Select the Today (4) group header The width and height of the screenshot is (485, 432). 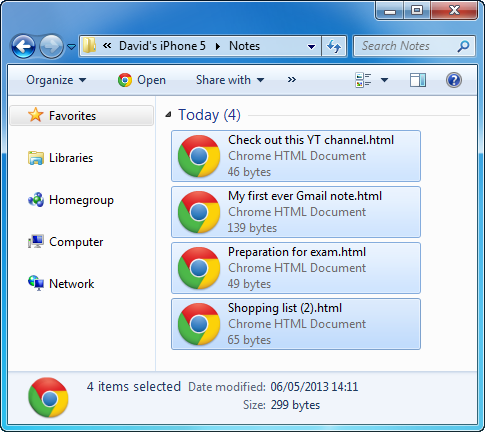click(209, 115)
